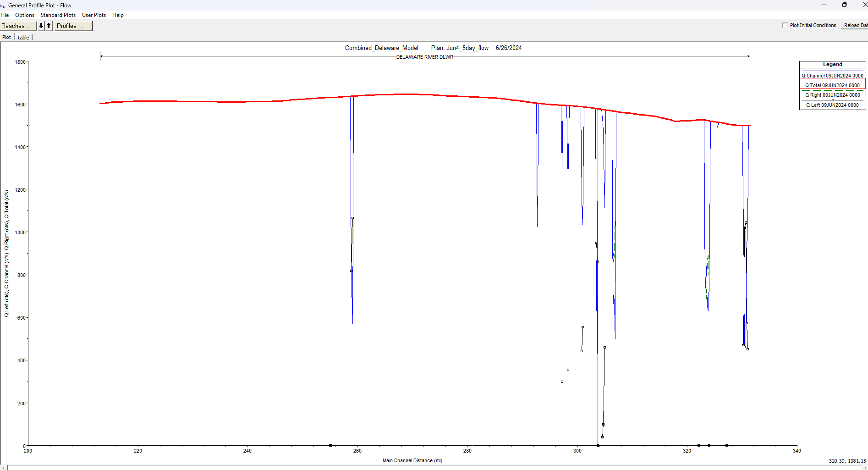Select the Plot tab
This screenshot has height=470, width=868.
pos(7,37)
